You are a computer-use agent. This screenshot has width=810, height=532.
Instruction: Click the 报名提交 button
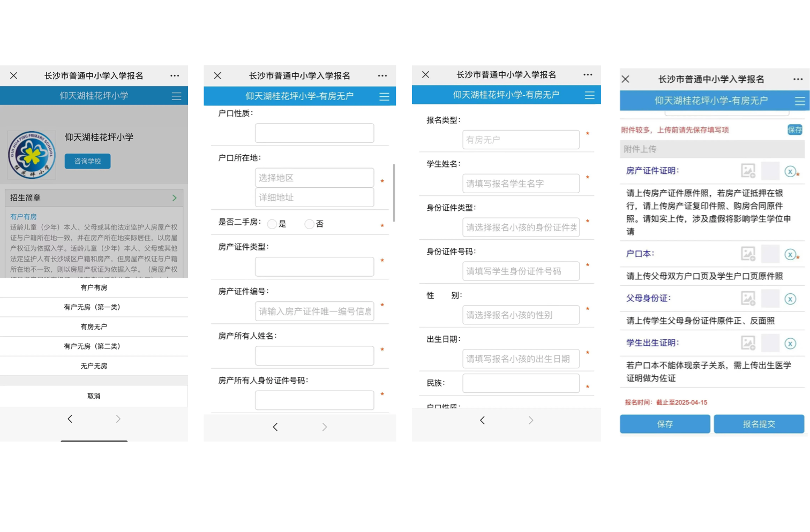coord(759,424)
